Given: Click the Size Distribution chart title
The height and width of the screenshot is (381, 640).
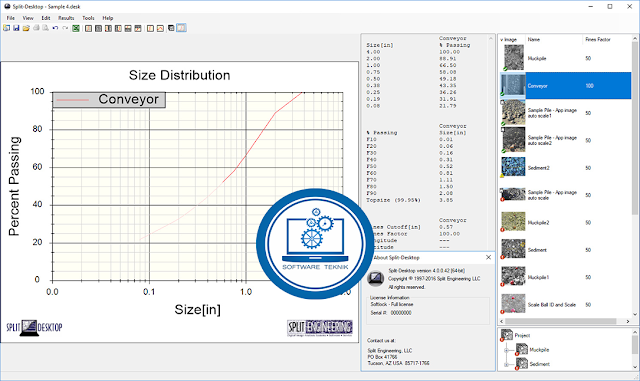Looking at the screenshot, I should 180,75.
